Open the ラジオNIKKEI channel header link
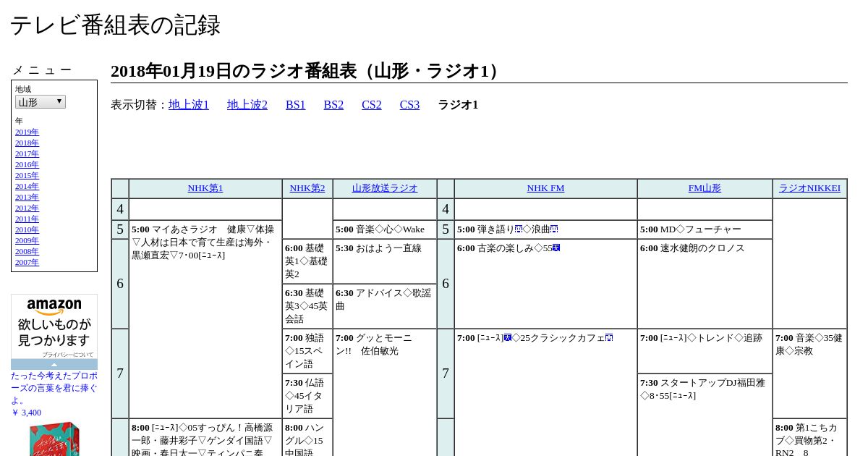868x456 pixels. [x=809, y=188]
